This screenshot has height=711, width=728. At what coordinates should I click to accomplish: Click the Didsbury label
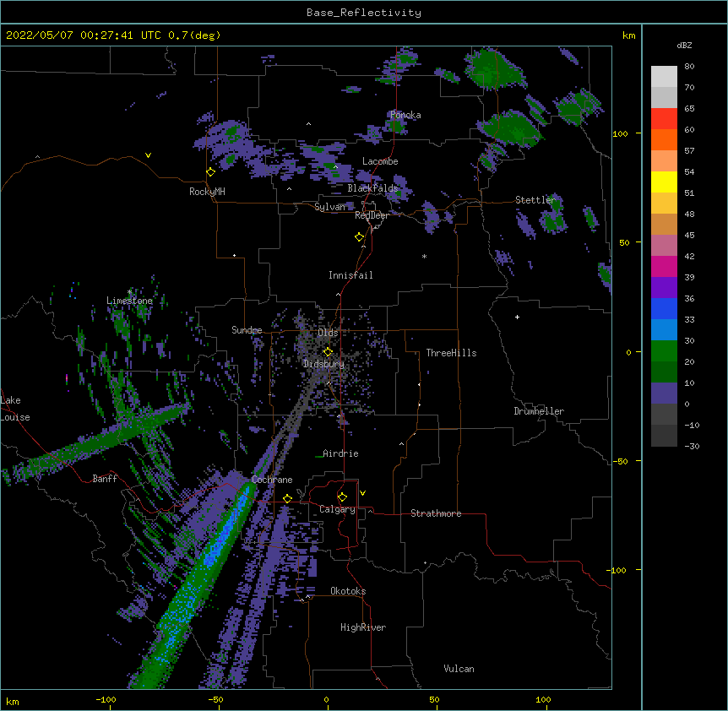323,364
